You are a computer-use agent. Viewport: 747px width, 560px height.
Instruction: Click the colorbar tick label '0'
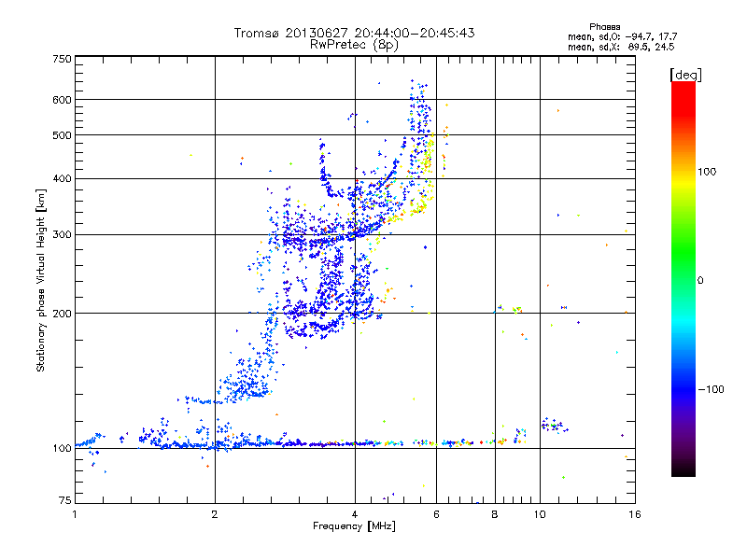point(700,281)
